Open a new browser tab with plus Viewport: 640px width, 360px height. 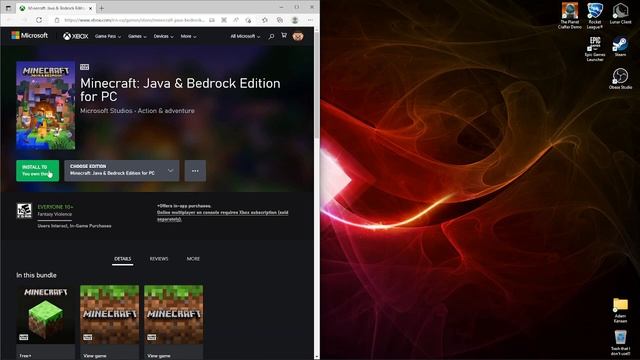click(102, 8)
